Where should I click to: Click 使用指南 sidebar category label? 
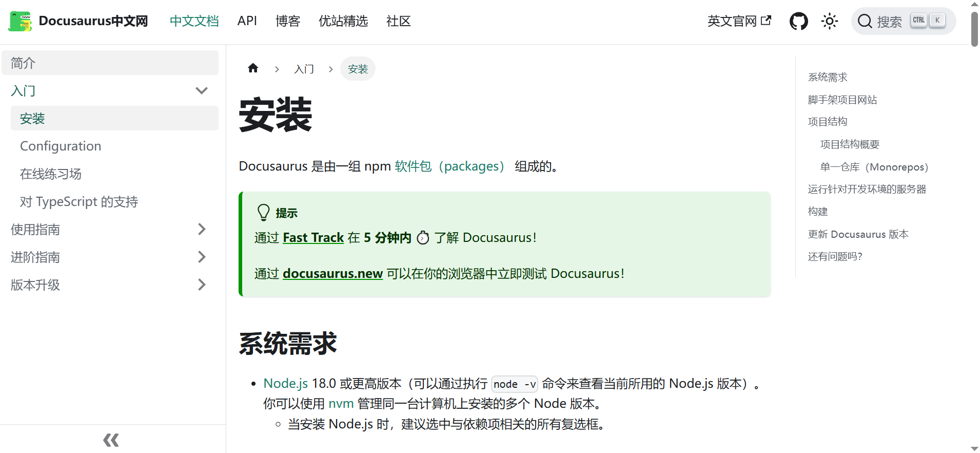coord(35,229)
